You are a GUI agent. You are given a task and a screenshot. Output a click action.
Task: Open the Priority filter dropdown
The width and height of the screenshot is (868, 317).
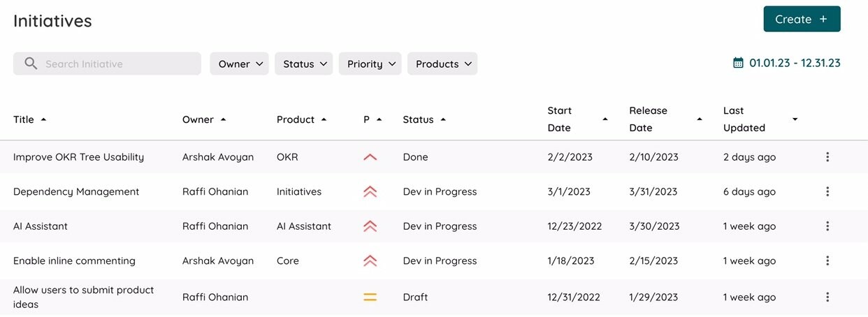tap(370, 64)
